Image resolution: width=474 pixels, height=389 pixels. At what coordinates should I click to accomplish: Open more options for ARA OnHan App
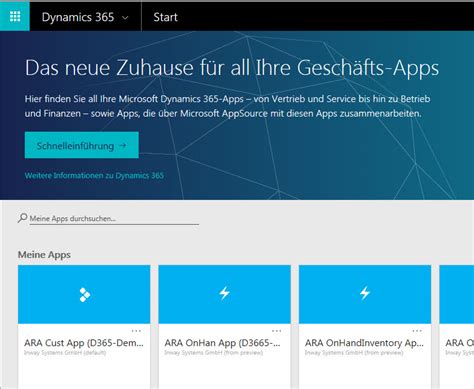click(276, 331)
